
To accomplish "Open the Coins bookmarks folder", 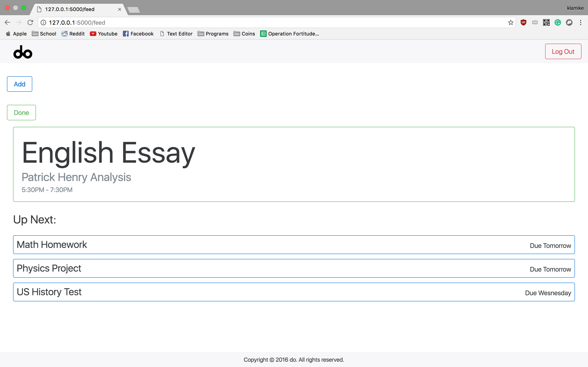I will pyautogui.click(x=244, y=34).
